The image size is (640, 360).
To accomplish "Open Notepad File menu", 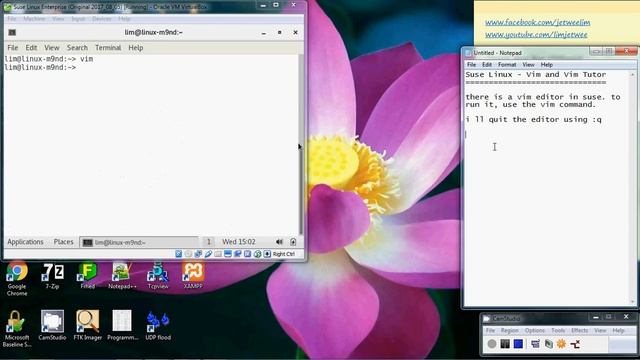I will click(x=471, y=64).
